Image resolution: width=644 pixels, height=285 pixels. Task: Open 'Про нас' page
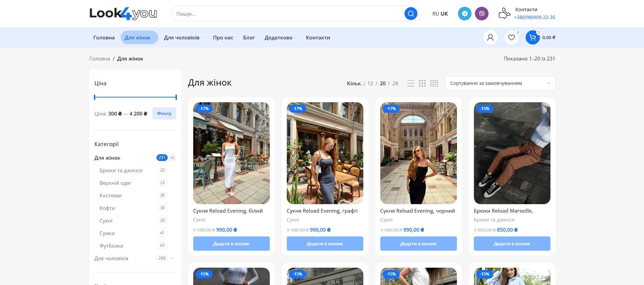223,37
